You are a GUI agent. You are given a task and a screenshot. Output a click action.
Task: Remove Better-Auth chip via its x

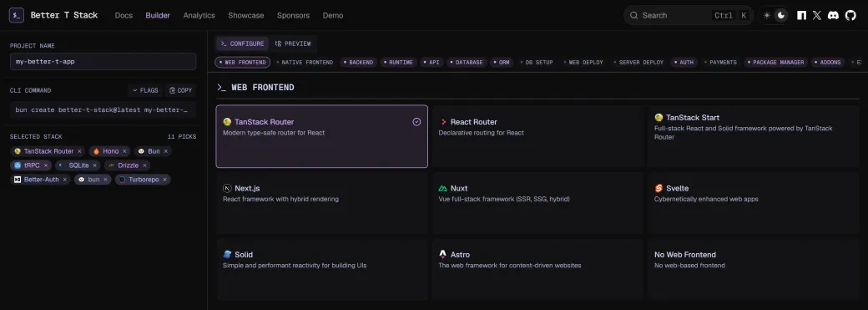click(x=65, y=180)
